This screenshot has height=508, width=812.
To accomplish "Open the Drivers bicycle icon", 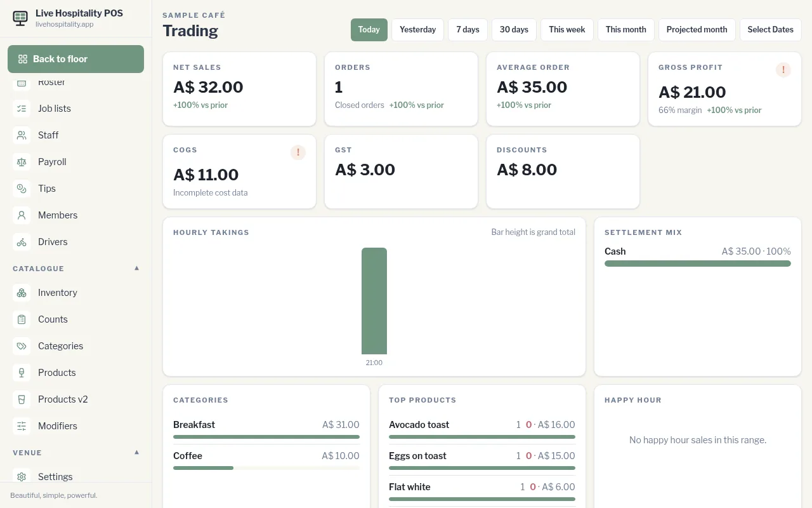I will 22,242.
